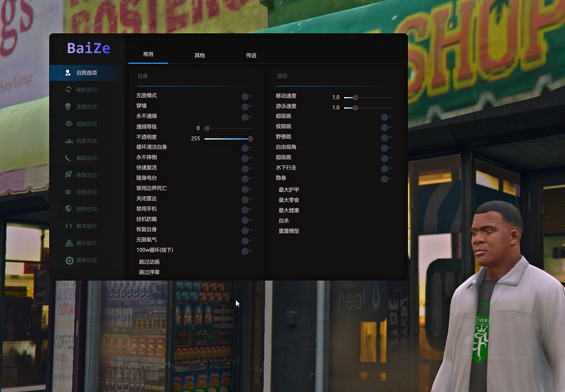The height and width of the screenshot is (392, 565).
Task: Switch to the 常用 tab
Action: click(x=148, y=54)
